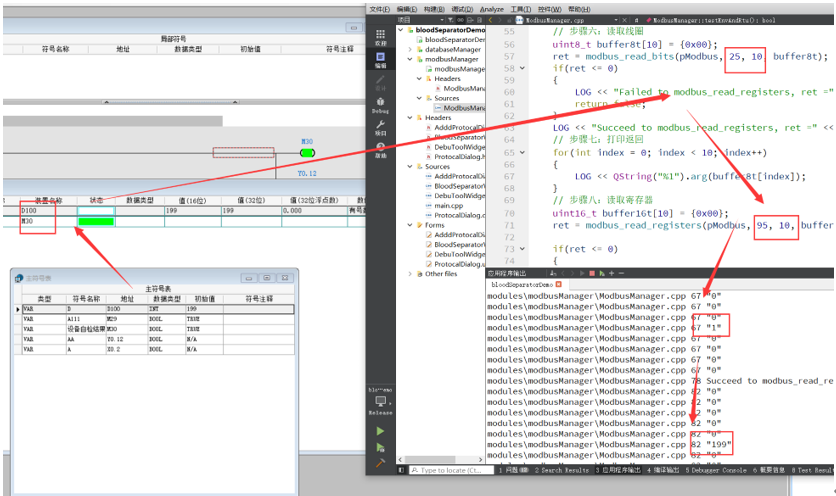The height and width of the screenshot is (496, 836).
Task: Expand the databaseManager tree node
Action: pyautogui.click(x=411, y=49)
